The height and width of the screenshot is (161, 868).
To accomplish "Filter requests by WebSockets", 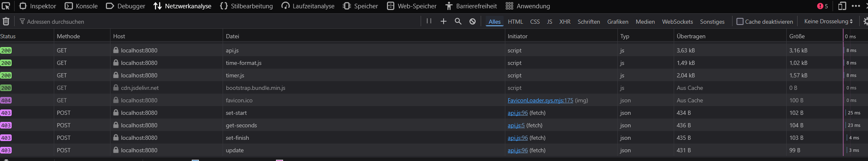I will pos(677,22).
